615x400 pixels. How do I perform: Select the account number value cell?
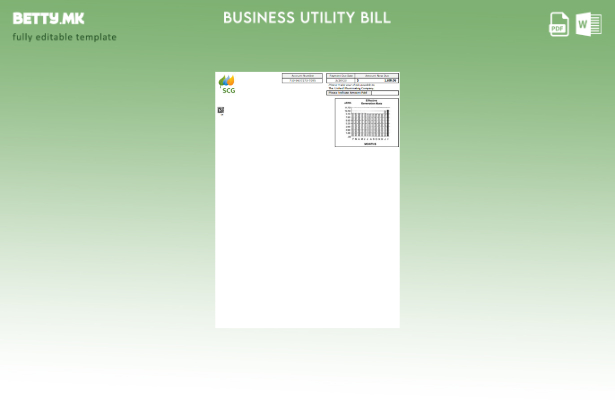click(303, 80)
